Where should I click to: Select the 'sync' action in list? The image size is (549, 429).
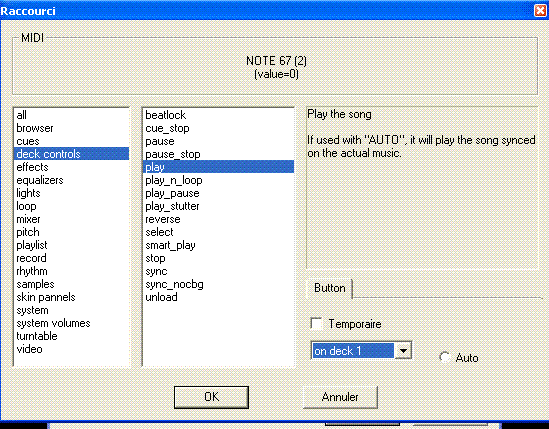(x=218, y=271)
